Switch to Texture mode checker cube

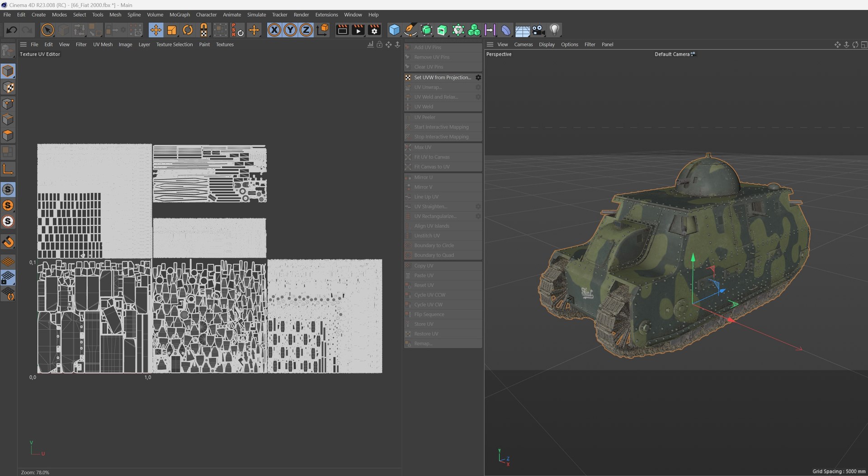click(x=8, y=87)
